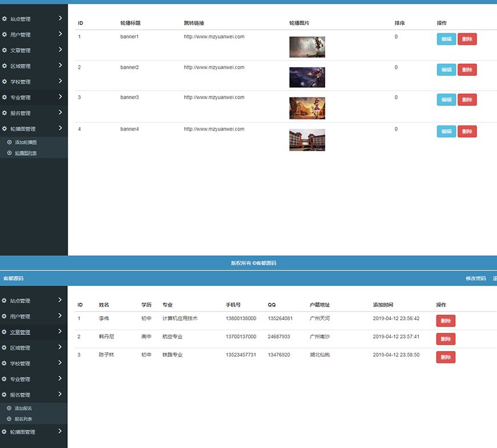Click the gear icon for 文章管理 in lower sidebar
Viewport: 497px width, 448px height.
(x=5, y=332)
